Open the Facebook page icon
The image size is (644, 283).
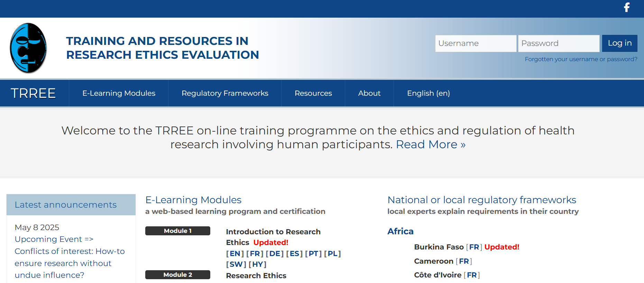(x=626, y=7)
